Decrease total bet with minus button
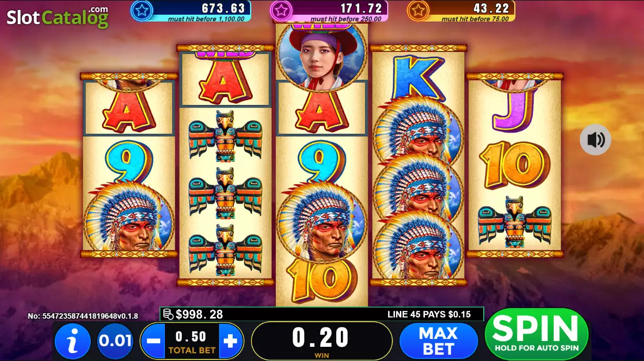Image resolution: width=644 pixels, height=361 pixels. (x=153, y=341)
